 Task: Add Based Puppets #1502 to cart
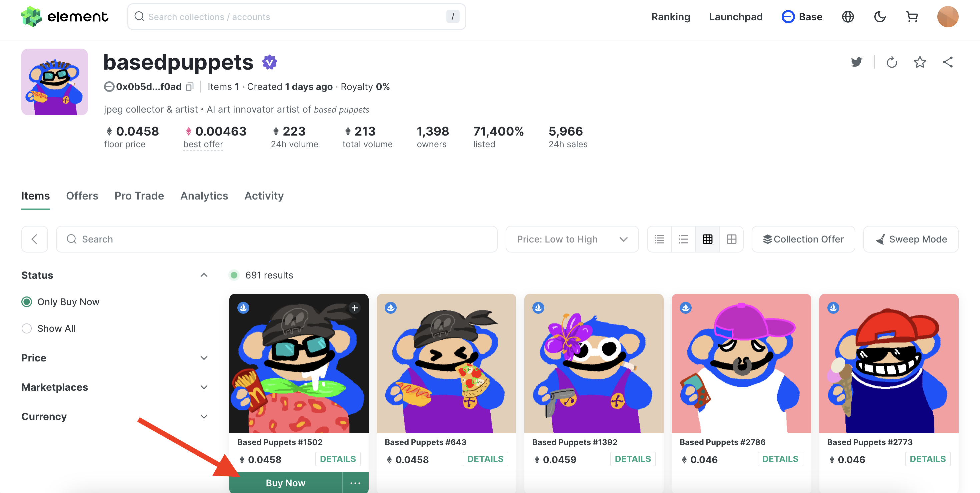pos(355,307)
